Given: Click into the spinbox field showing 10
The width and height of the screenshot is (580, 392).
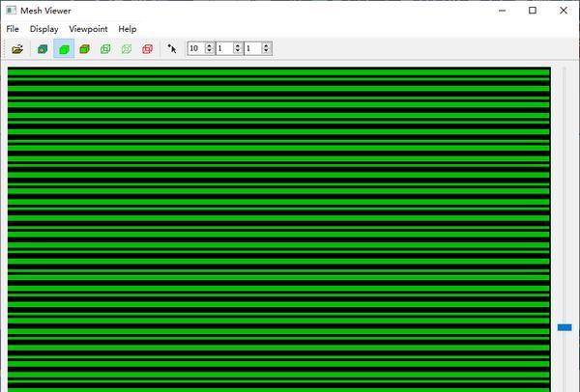Looking at the screenshot, I should (196, 48).
